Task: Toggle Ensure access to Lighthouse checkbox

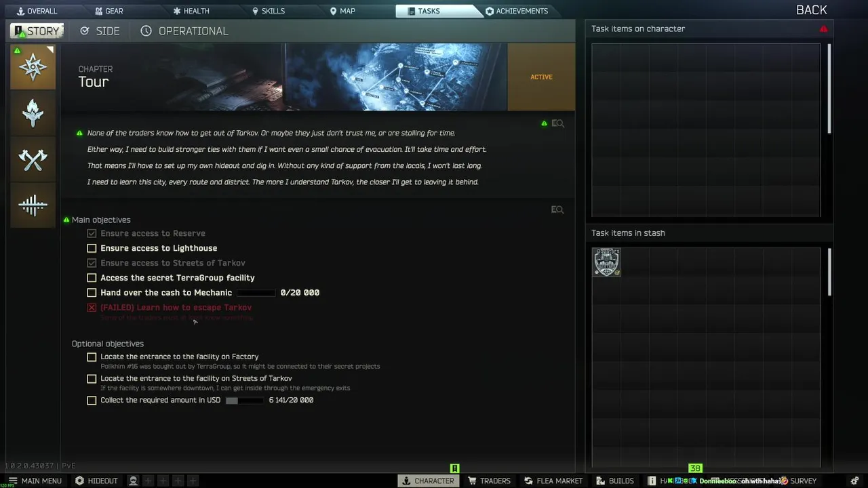Action: tap(92, 248)
